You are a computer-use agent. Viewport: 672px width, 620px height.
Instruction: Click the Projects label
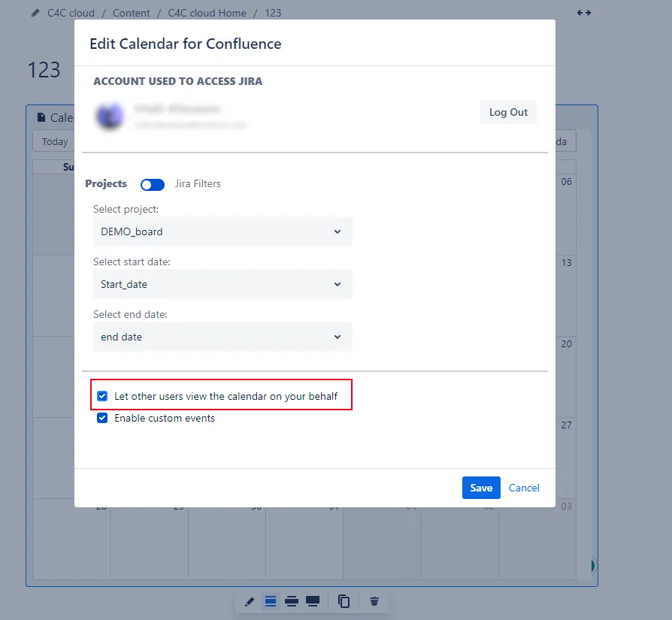[x=106, y=184]
